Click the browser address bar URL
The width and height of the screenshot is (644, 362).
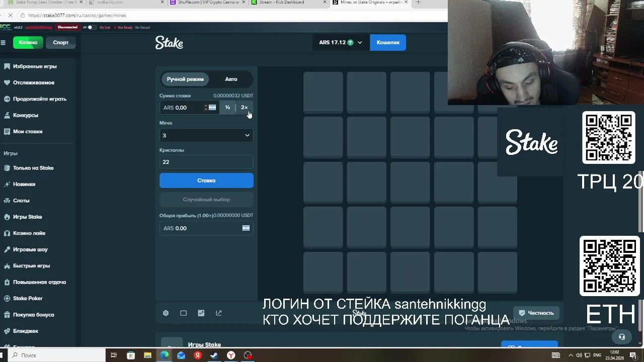point(77,16)
